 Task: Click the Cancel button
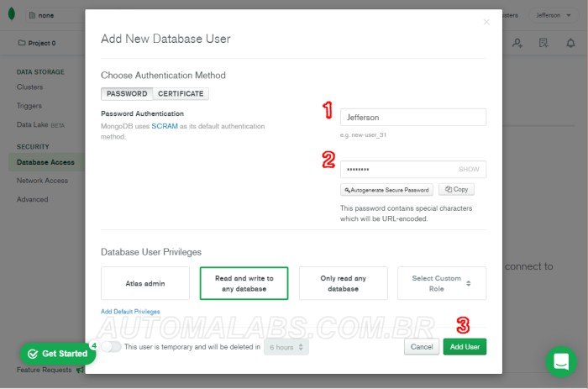(x=422, y=347)
